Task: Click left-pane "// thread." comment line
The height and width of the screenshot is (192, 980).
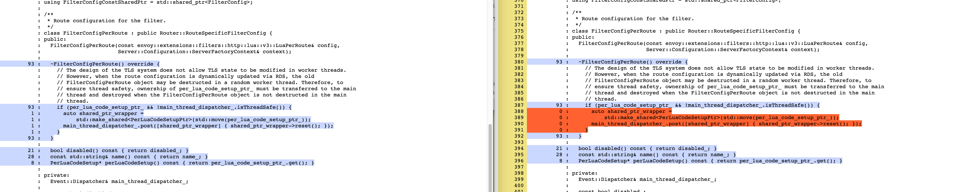Action: pos(73,101)
